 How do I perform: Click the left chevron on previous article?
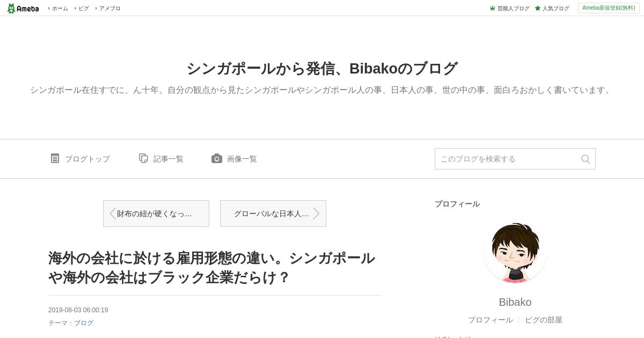(x=113, y=214)
